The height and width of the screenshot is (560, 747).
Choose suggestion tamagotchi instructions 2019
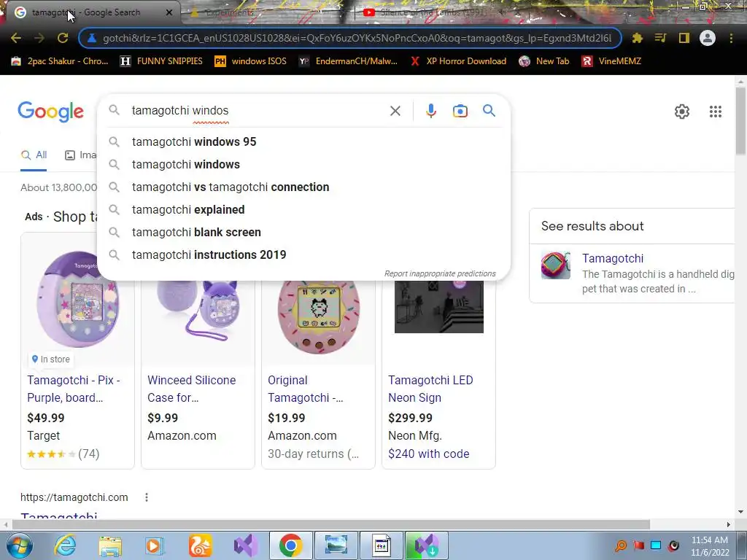click(x=303, y=254)
